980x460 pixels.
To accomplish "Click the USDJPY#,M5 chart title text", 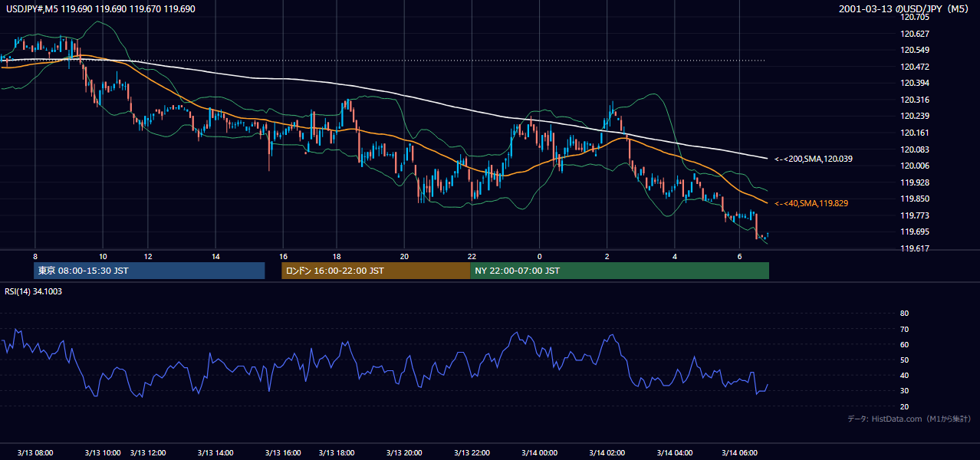I will 100,9.
